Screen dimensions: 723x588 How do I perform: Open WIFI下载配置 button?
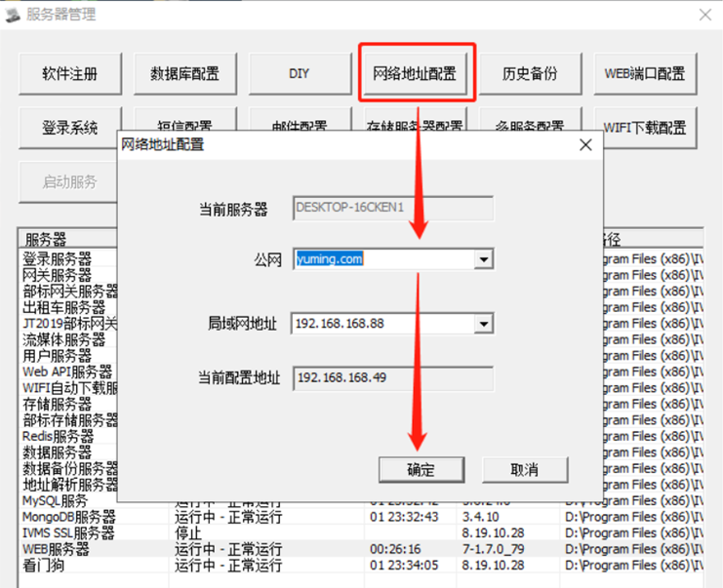coord(645,128)
